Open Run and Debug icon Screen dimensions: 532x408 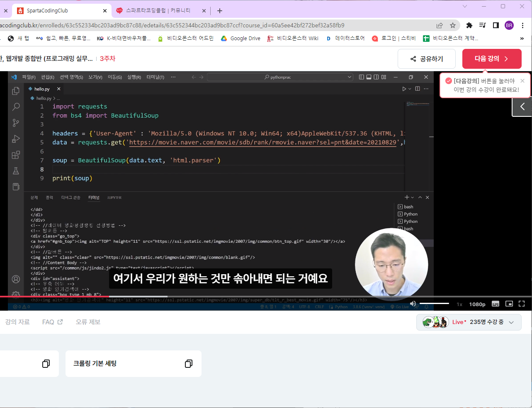pos(16,139)
